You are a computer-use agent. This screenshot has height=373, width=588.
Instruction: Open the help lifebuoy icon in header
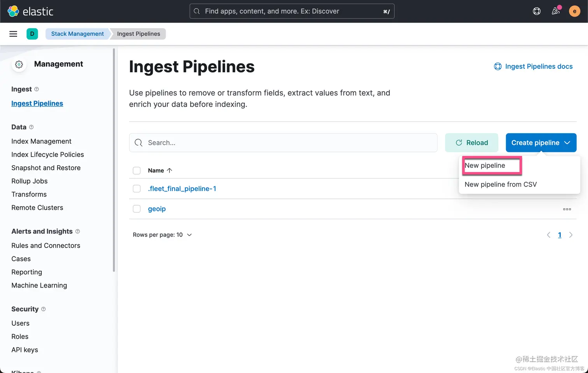(x=537, y=11)
